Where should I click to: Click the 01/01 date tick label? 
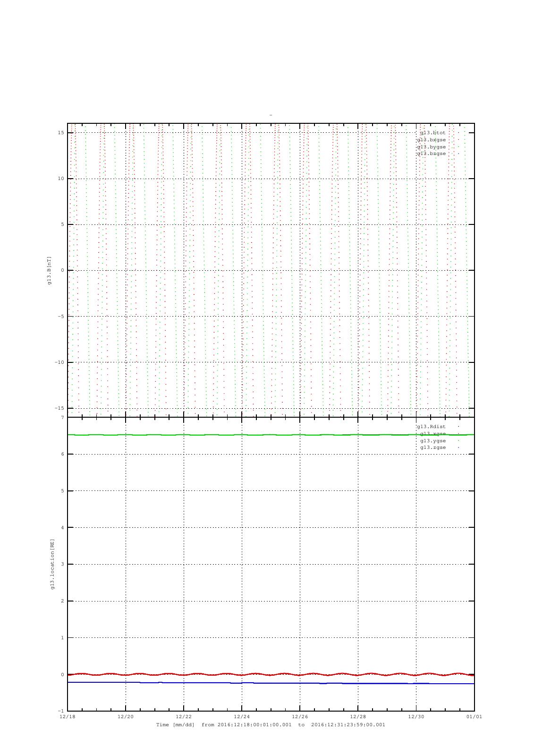(474, 717)
